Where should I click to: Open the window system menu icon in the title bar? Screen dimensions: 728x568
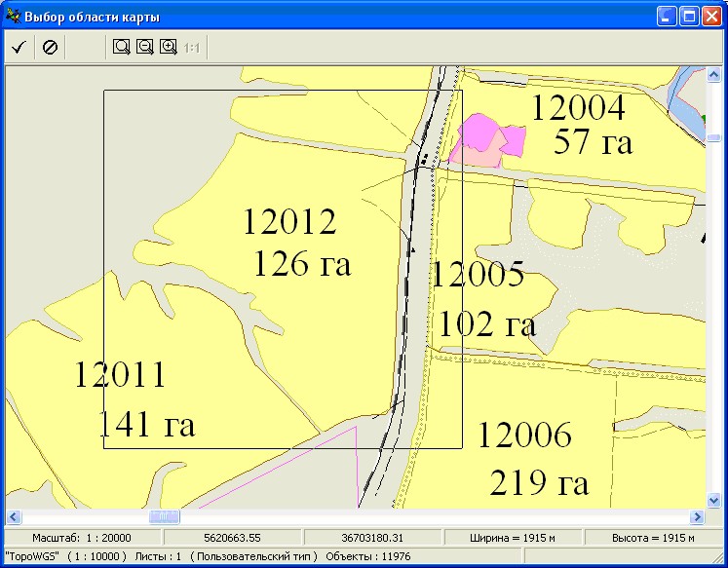coord(12,17)
